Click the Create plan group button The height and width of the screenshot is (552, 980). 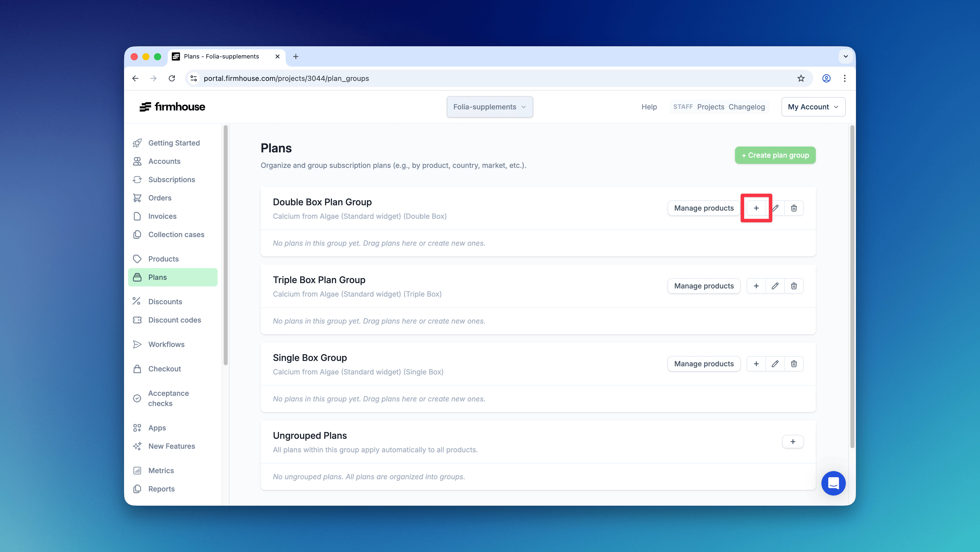(x=775, y=155)
